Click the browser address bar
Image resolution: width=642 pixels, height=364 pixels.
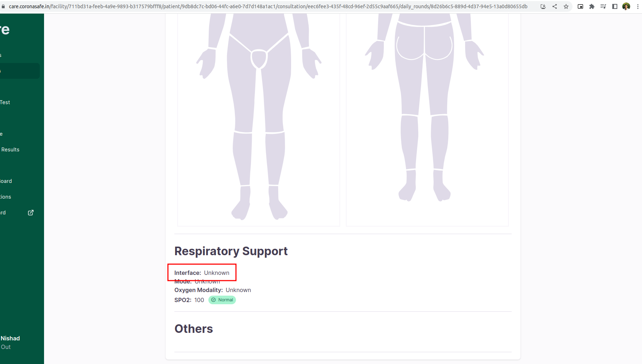(251, 6)
